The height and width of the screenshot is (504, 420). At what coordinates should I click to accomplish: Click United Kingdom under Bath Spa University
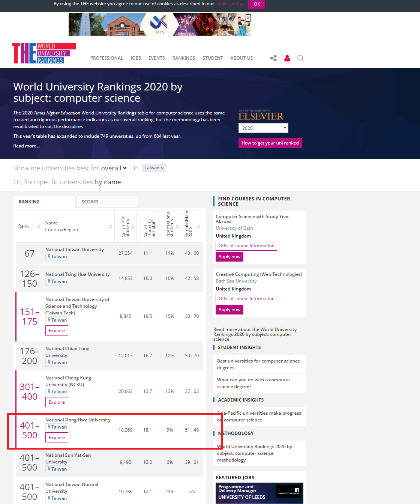click(x=233, y=289)
